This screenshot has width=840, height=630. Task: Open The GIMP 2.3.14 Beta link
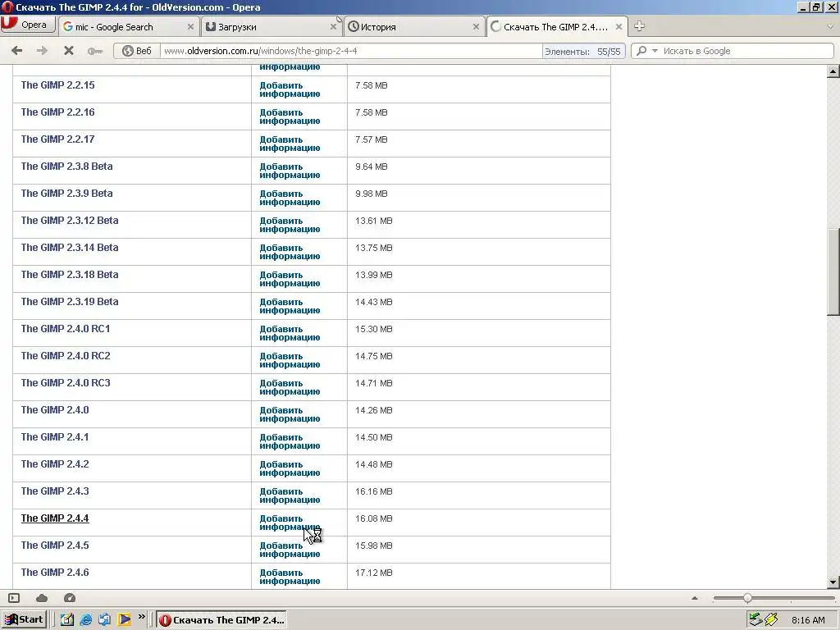pyautogui.click(x=70, y=248)
